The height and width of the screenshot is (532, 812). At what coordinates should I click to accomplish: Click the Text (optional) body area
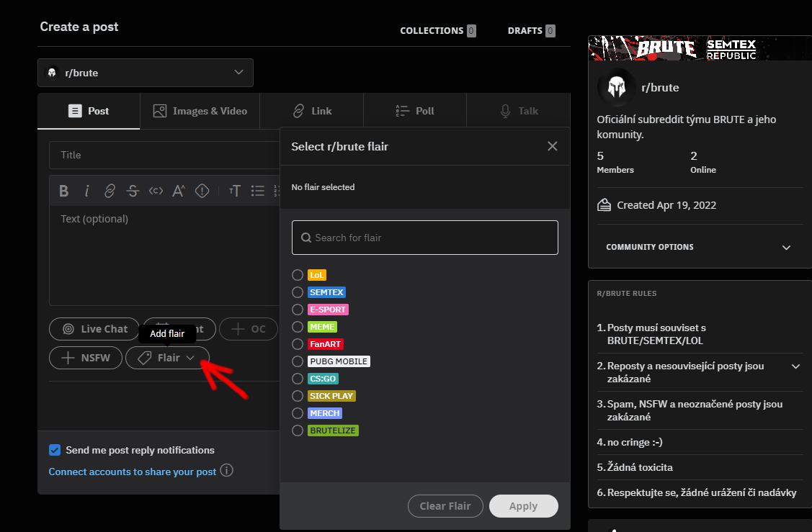pos(165,255)
